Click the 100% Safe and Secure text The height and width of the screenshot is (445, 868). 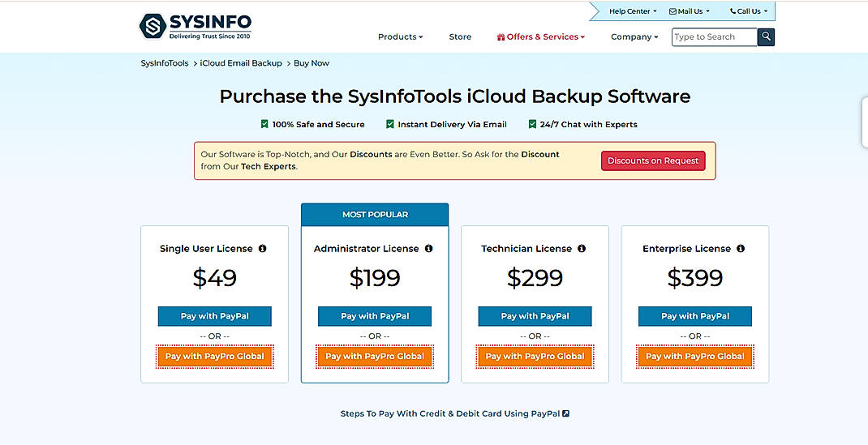click(318, 124)
